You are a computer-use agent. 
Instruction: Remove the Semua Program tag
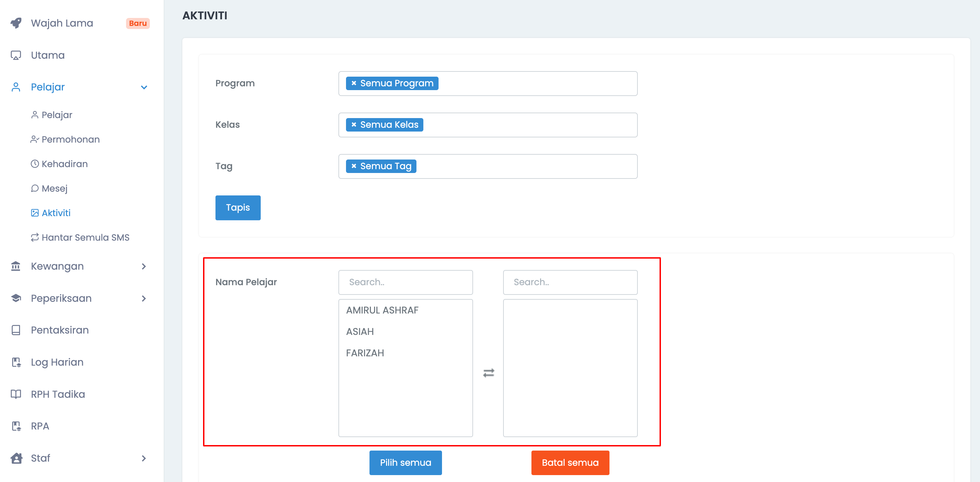pyautogui.click(x=354, y=83)
